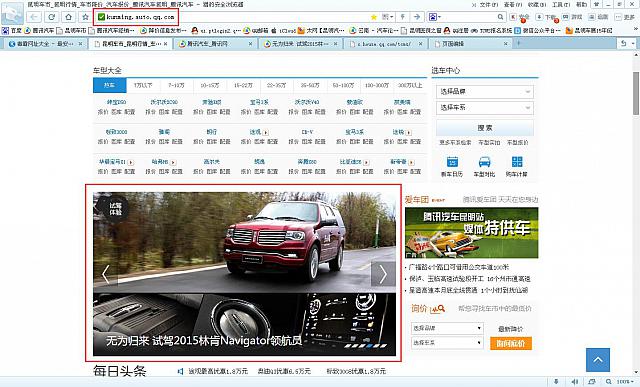Open the 选择车系 dropdown in 选车中心
Viewport: 640px width, 387px height.
click(484, 108)
